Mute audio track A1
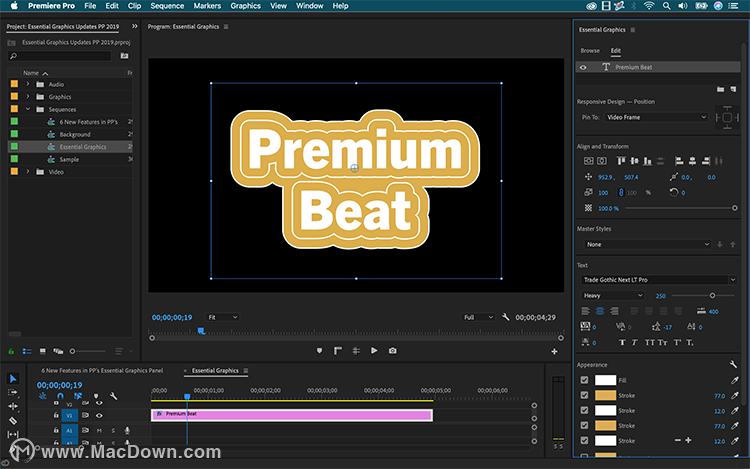This screenshot has width=750, height=469. pyautogui.click(x=99, y=431)
